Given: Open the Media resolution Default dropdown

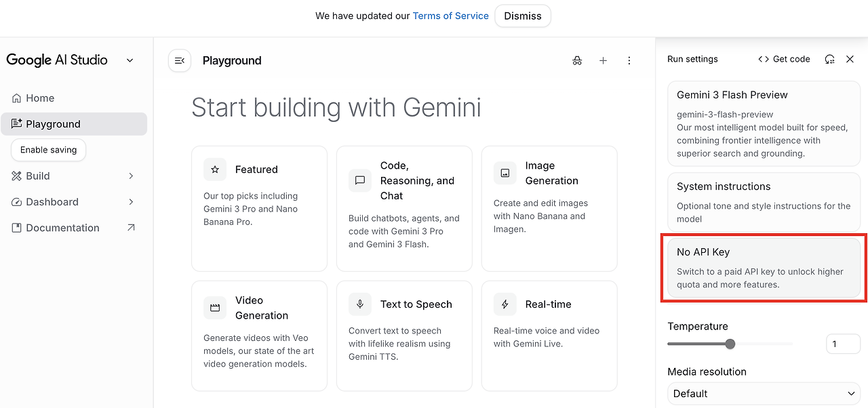Looking at the screenshot, I should (x=764, y=394).
